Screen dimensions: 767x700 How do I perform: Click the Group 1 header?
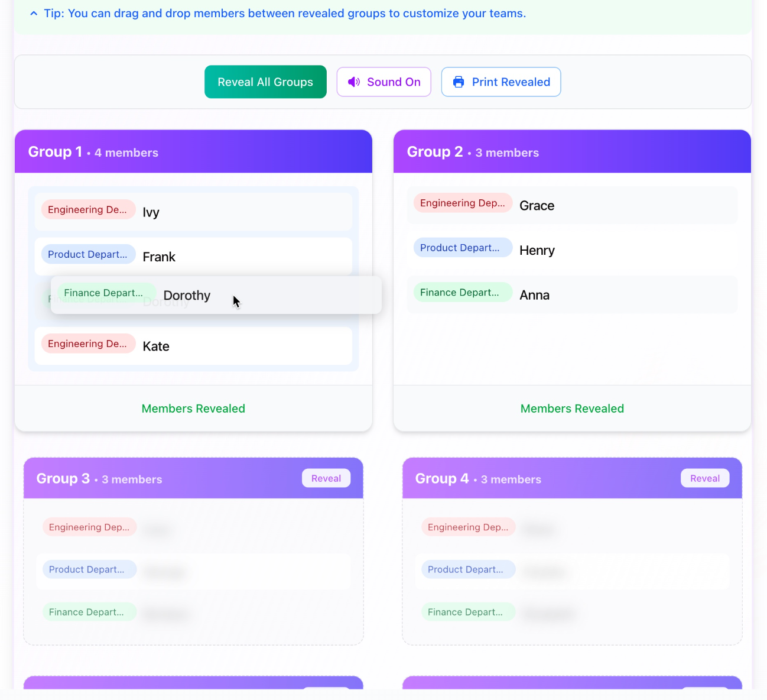[x=193, y=152]
